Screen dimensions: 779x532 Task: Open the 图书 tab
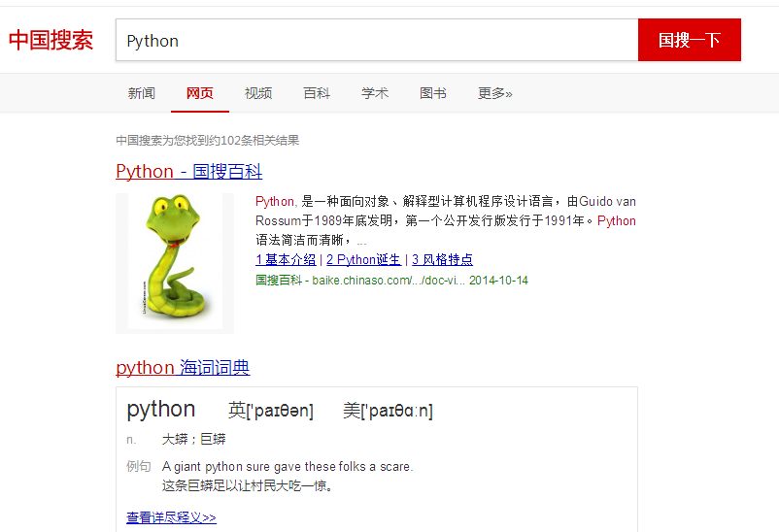(x=433, y=93)
